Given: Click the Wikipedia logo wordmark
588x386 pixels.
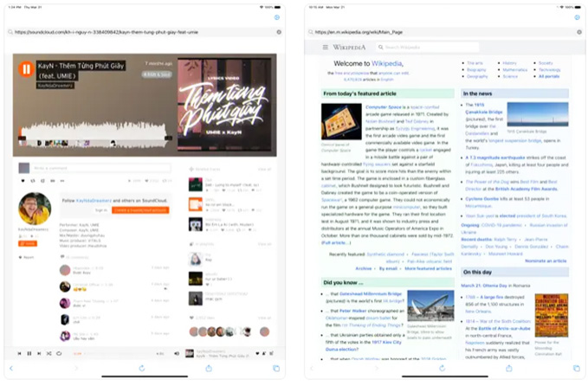Looking at the screenshot, I should 349,48.
